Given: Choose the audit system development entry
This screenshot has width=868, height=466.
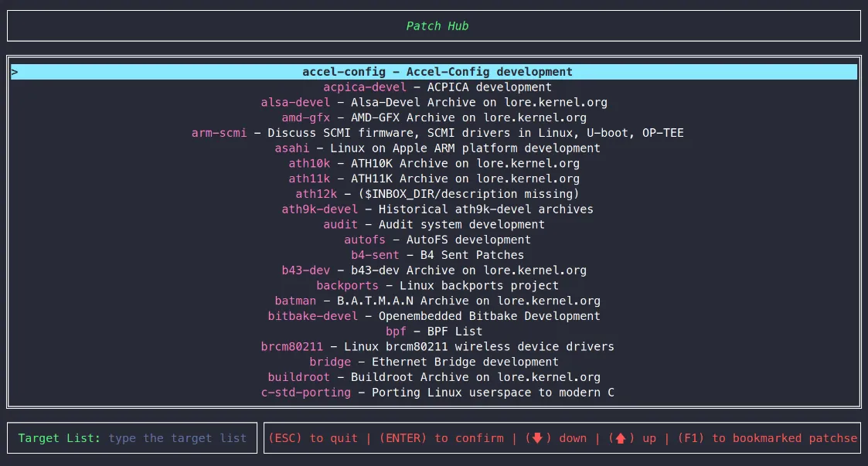Looking at the screenshot, I should pyautogui.click(x=434, y=225).
